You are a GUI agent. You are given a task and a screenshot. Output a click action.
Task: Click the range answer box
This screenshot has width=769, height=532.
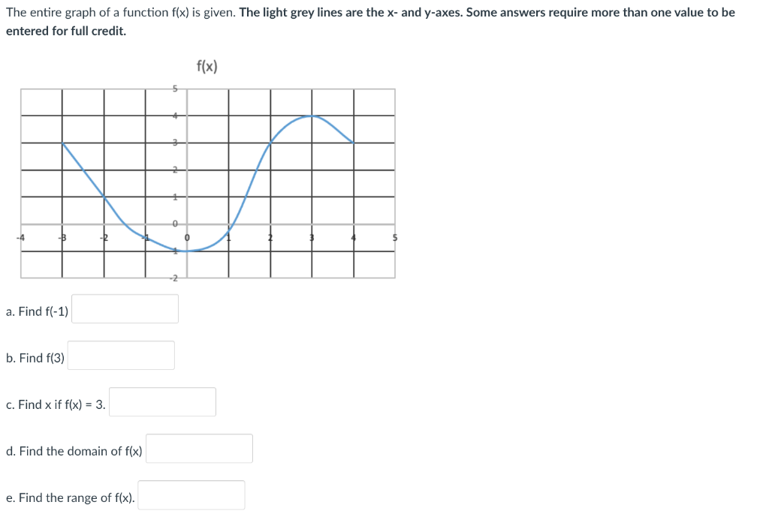[x=191, y=494]
